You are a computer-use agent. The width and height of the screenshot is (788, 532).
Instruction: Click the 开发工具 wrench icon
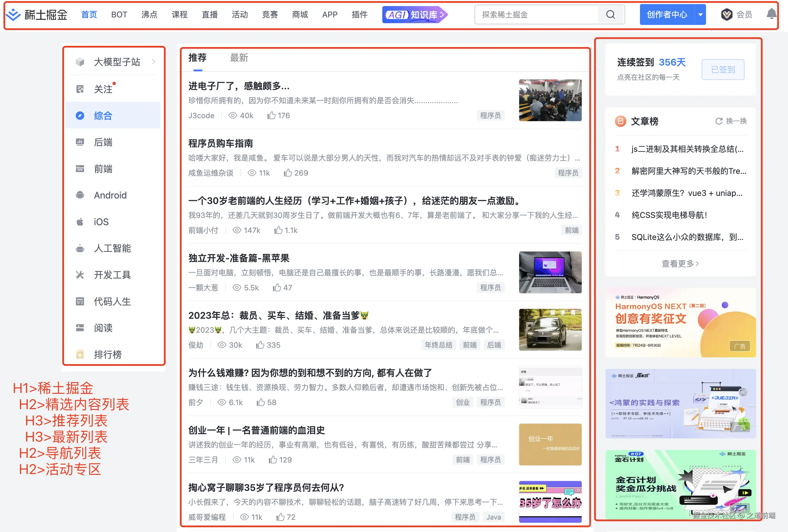(80, 275)
